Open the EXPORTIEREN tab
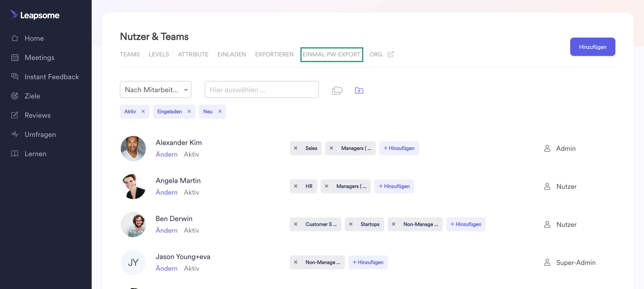Viewport: 644px width, 289px height. tap(274, 54)
